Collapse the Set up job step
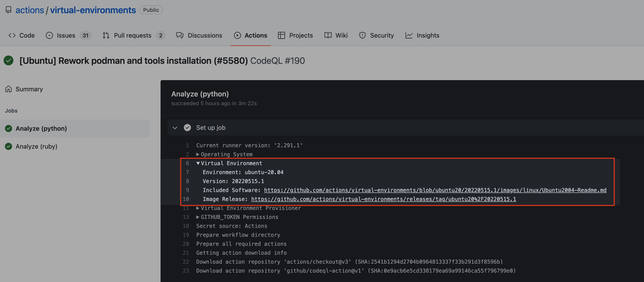 175,128
